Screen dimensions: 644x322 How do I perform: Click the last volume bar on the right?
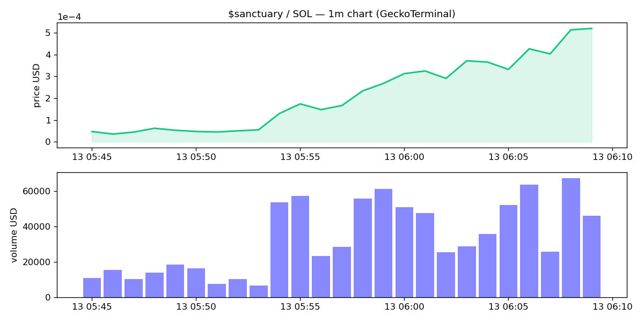pos(591,257)
